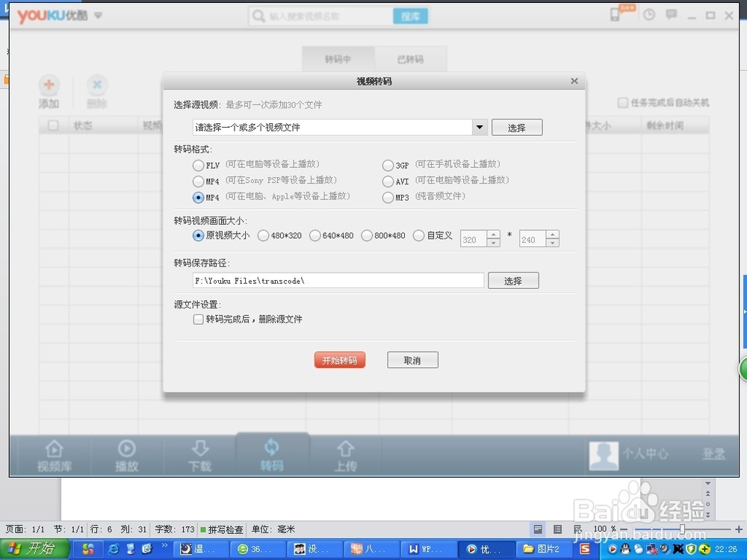This screenshot has height=560, width=747.
Task: Click the red 开始转码 button
Action: (x=340, y=360)
